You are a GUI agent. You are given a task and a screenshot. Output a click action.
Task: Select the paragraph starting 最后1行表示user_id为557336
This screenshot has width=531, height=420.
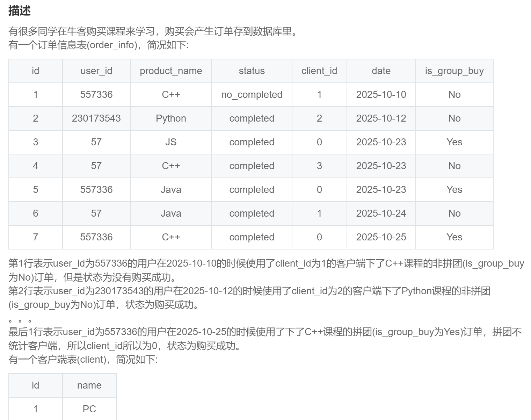(x=265, y=339)
